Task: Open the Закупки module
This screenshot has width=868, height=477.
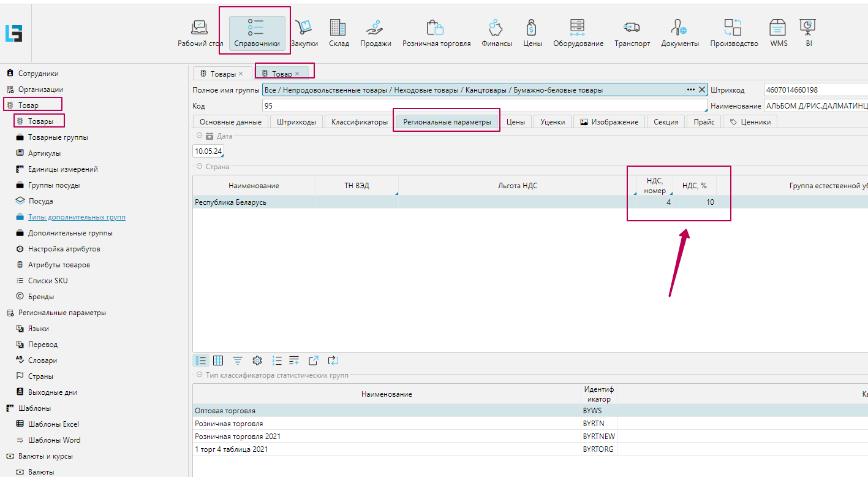Action: (304, 33)
